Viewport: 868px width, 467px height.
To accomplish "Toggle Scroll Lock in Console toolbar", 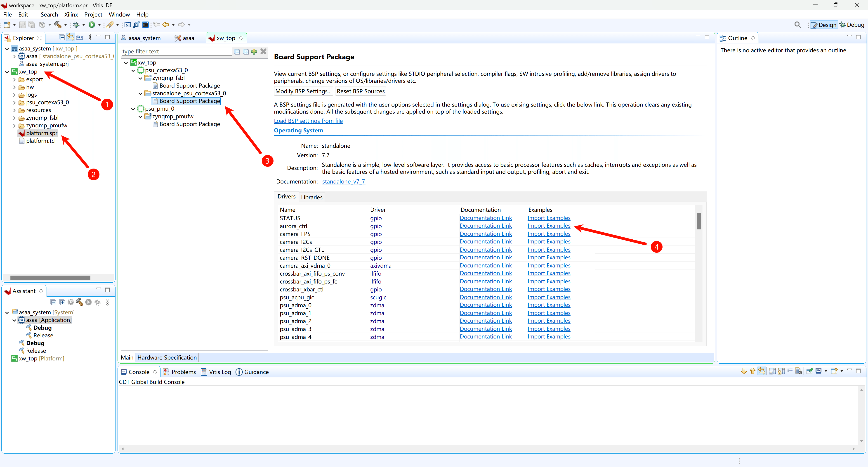I will pyautogui.click(x=781, y=371).
